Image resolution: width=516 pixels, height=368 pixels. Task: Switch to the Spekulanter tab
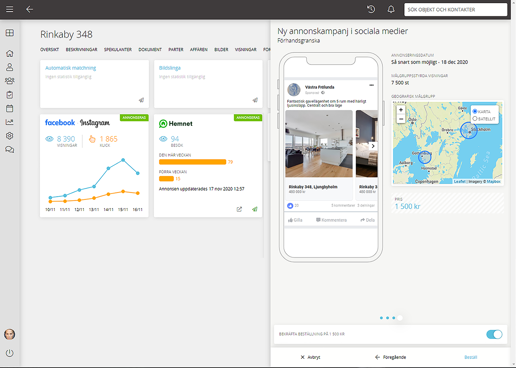(x=118, y=50)
